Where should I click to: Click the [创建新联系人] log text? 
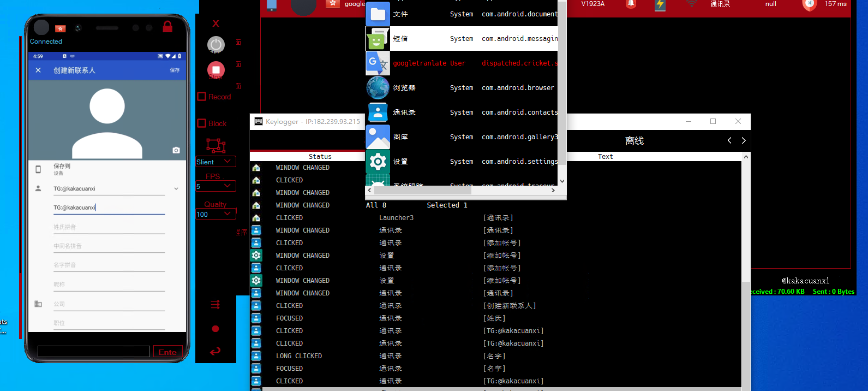pyautogui.click(x=510, y=306)
